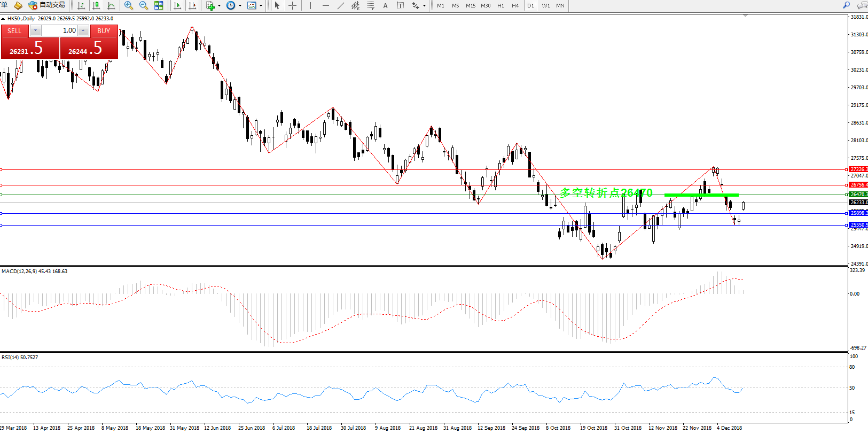The height and width of the screenshot is (434, 868).
Task: Click the red BUY button
Action: coord(104,30)
